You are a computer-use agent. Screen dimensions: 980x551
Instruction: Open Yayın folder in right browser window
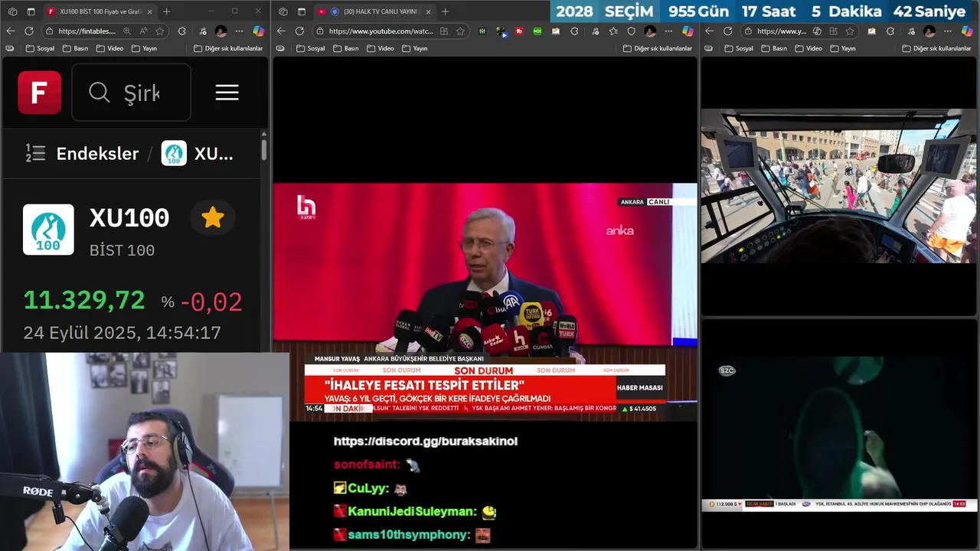click(x=841, y=48)
